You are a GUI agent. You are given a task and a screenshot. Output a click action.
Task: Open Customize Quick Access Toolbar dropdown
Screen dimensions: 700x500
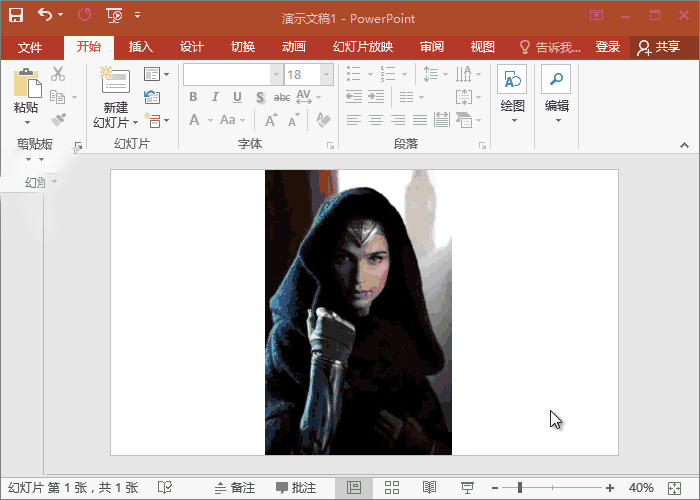click(x=138, y=15)
